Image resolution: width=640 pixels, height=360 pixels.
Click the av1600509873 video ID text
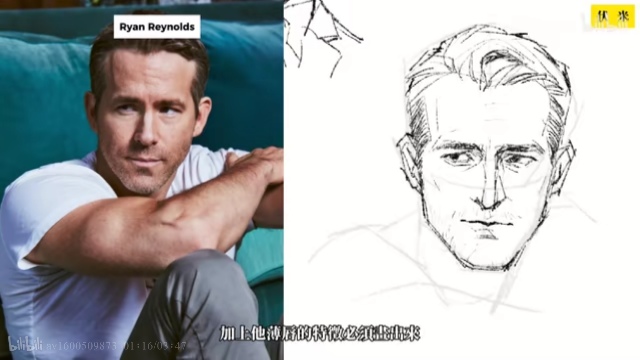point(81,346)
